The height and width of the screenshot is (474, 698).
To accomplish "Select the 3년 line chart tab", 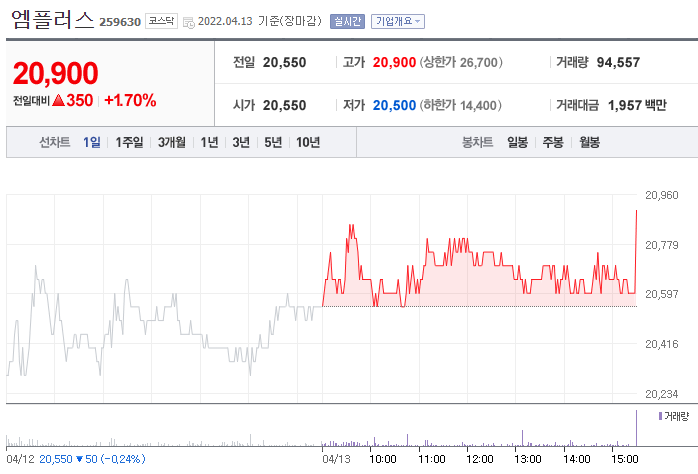I will 241,142.
